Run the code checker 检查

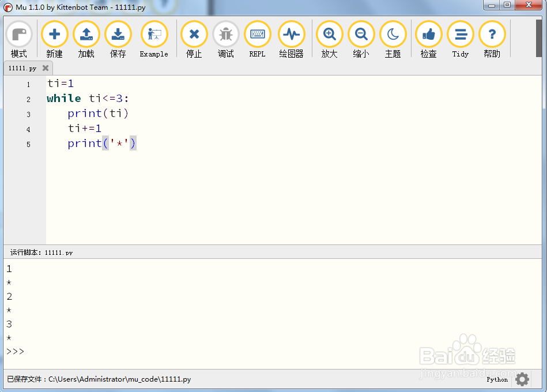[x=428, y=35]
